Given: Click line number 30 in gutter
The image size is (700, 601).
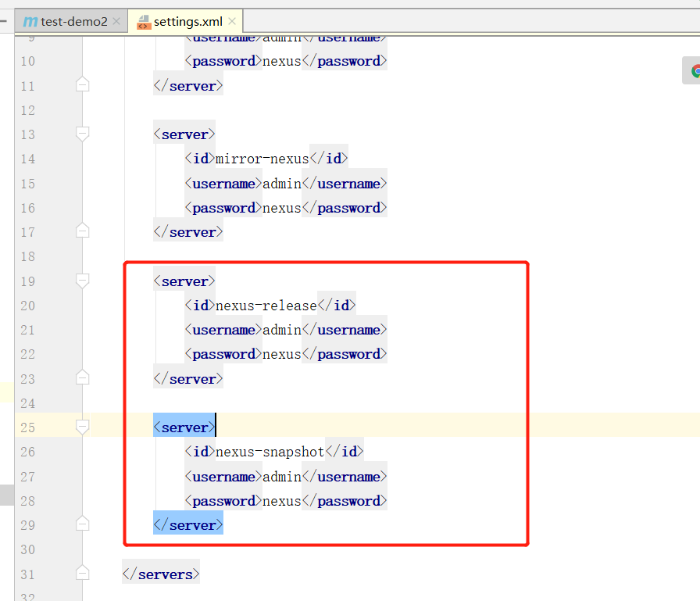Looking at the screenshot, I should tap(27, 549).
